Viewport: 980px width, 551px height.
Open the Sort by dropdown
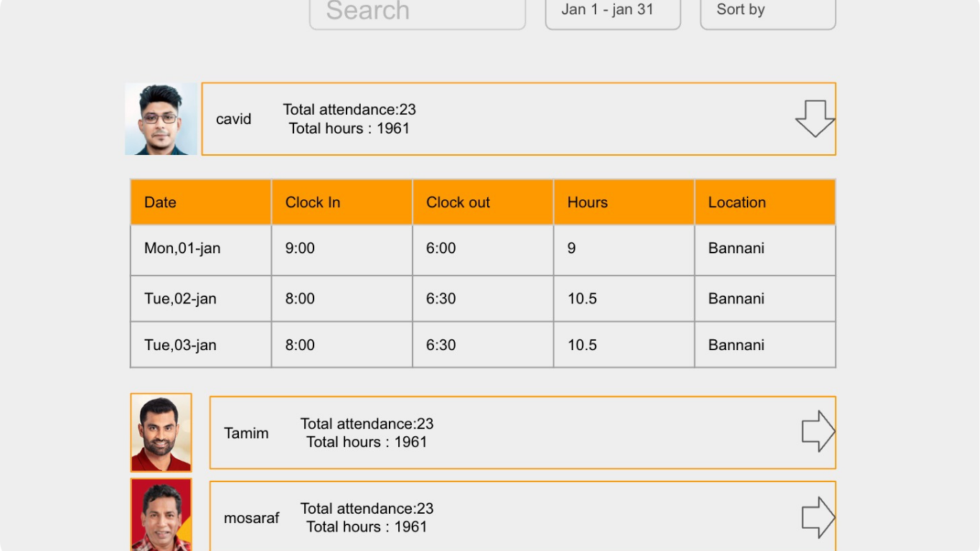point(768,12)
